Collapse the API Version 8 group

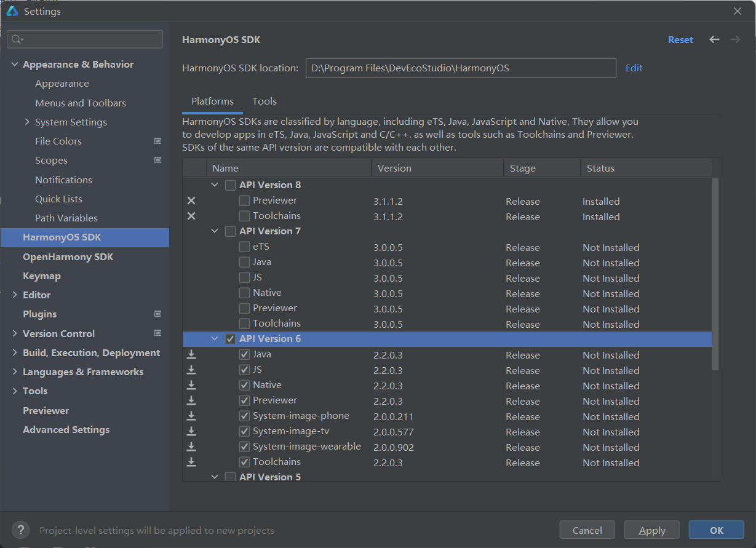click(215, 185)
